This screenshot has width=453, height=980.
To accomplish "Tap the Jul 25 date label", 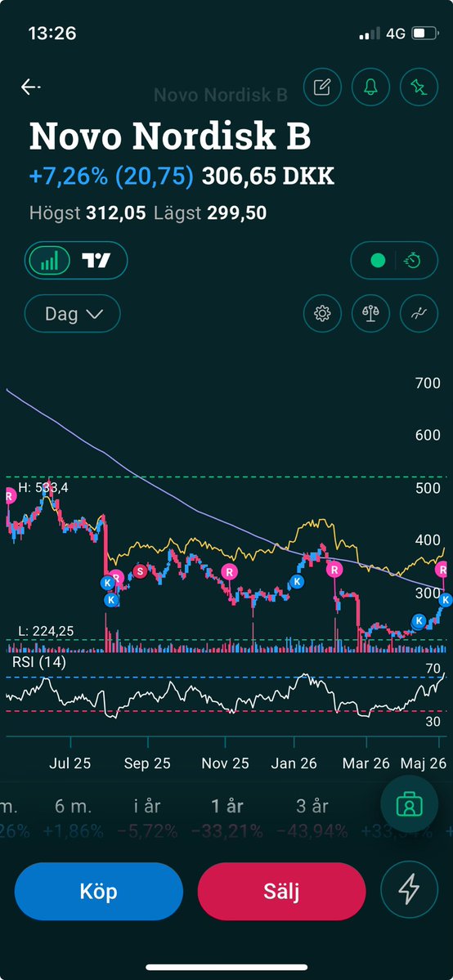I will pyautogui.click(x=70, y=763).
